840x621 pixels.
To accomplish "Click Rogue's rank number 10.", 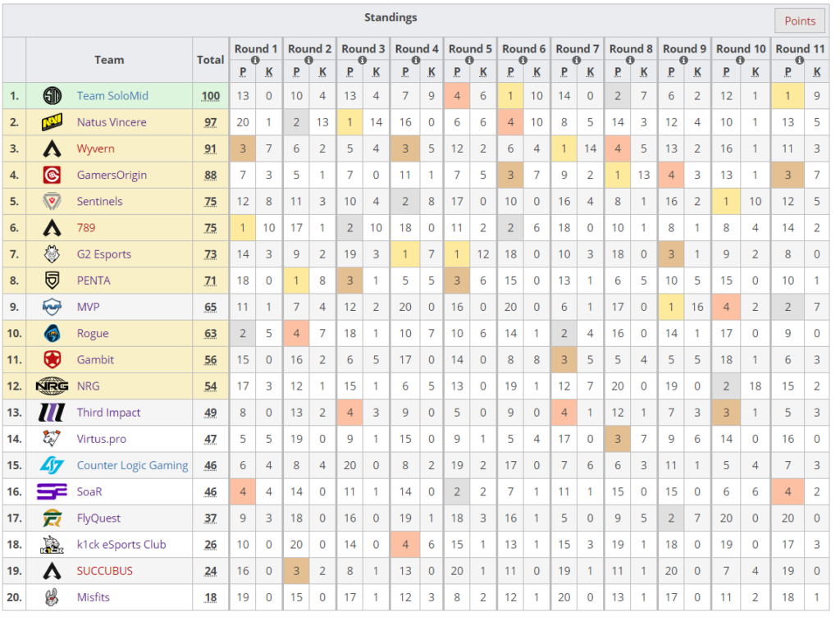I will tap(15, 333).
